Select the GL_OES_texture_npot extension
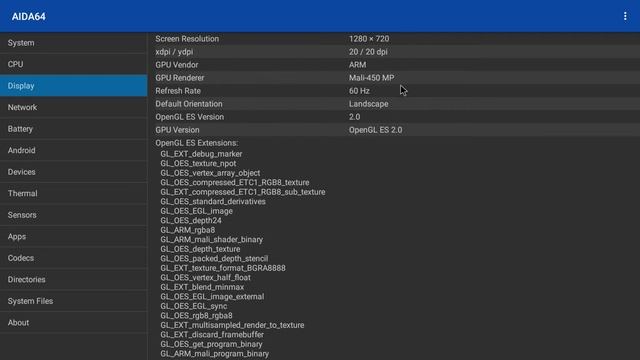This screenshot has width=640, height=360. point(198,164)
